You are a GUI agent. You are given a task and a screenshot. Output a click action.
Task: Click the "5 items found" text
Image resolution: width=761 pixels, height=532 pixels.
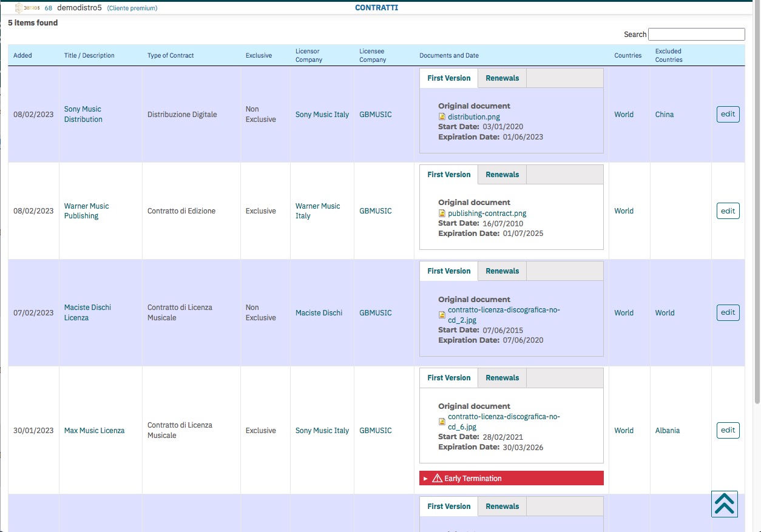(33, 23)
